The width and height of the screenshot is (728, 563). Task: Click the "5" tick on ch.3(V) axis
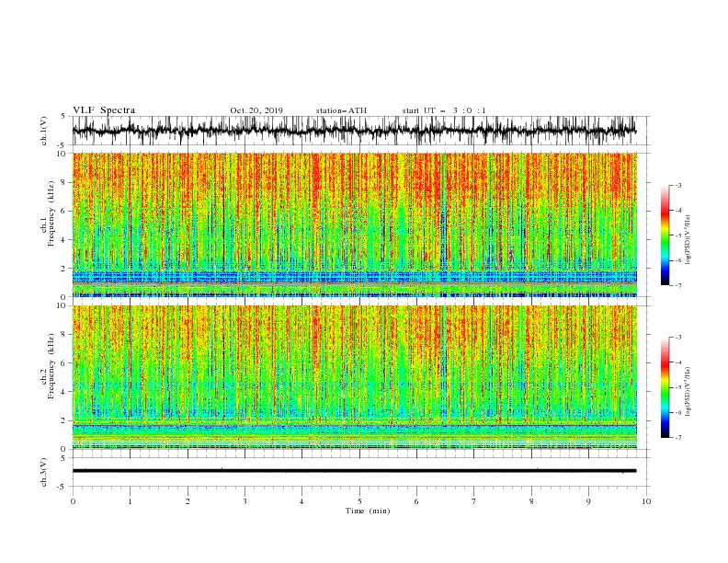(x=64, y=457)
